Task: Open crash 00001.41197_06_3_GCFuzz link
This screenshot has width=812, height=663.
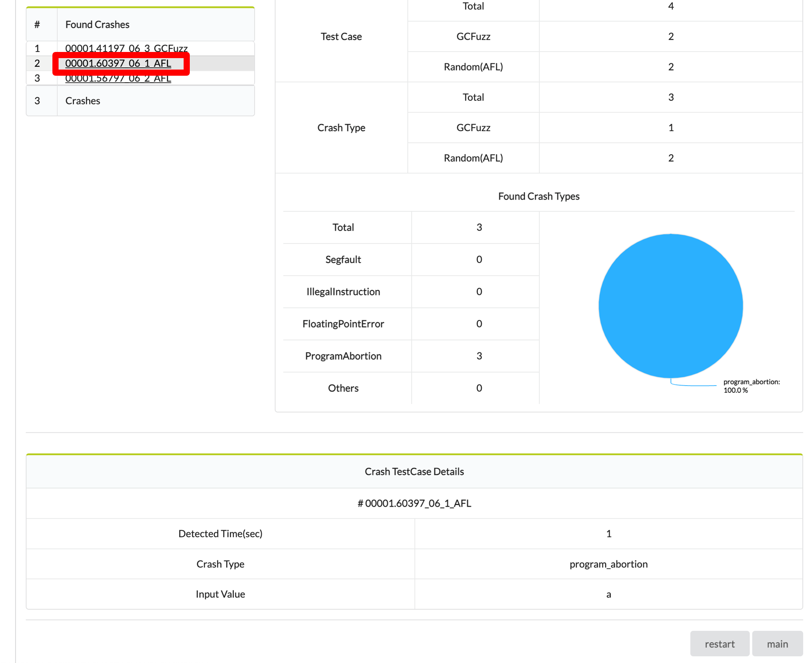Action: point(126,48)
